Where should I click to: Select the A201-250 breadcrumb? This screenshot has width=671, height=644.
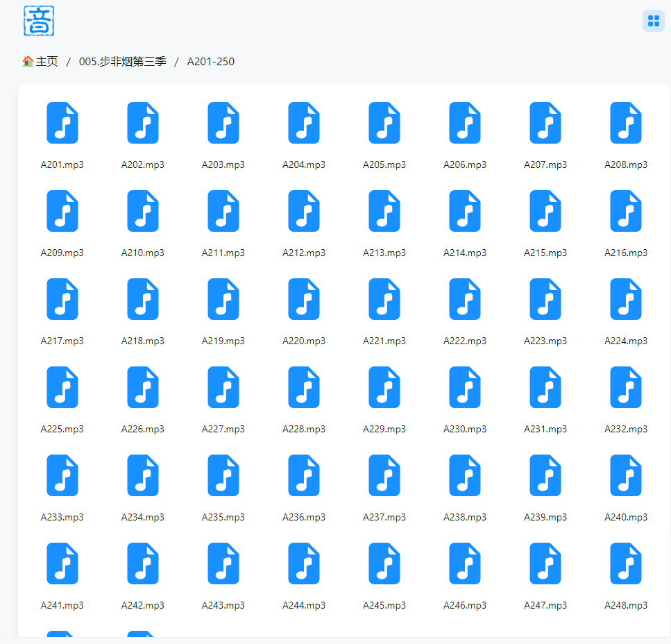click(210, 62)
